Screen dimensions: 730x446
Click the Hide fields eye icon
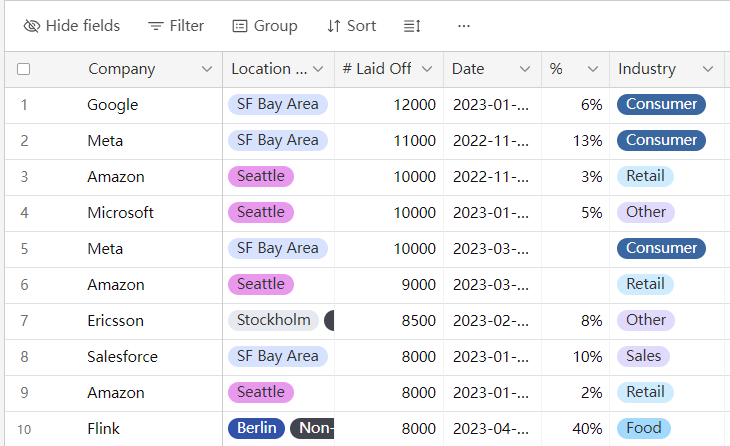pyautogui.click(x=32, y=26)
